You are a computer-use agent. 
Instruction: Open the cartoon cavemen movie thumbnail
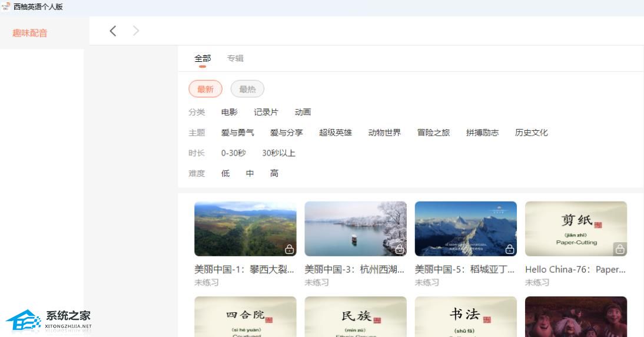click(x=576, y=316)
